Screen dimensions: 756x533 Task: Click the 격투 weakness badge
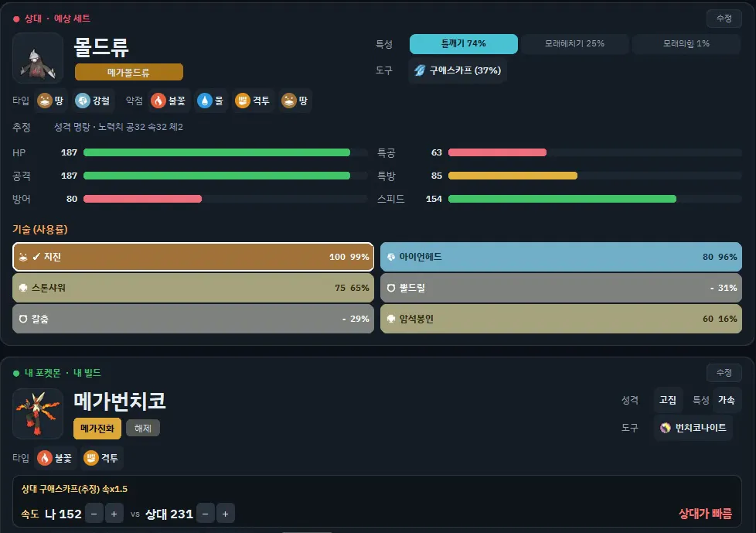click(253, 101)
